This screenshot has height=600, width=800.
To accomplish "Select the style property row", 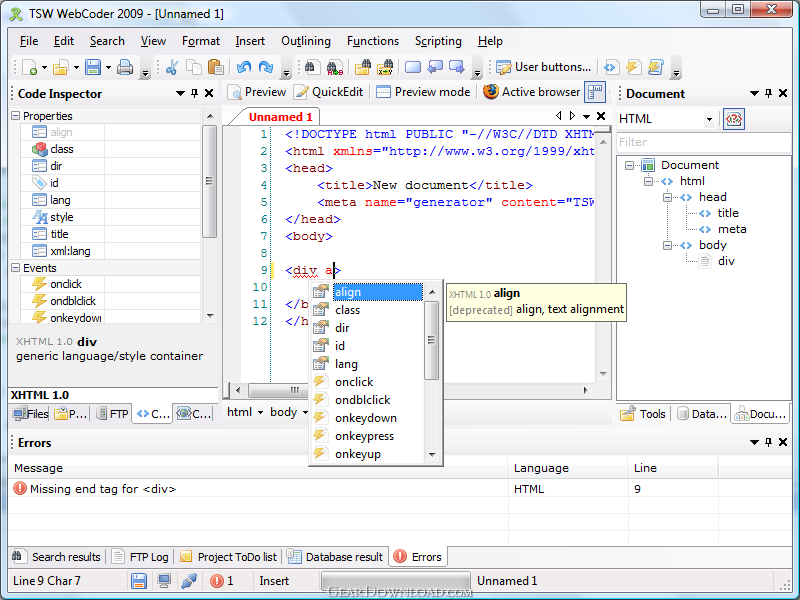I will 111,217.
